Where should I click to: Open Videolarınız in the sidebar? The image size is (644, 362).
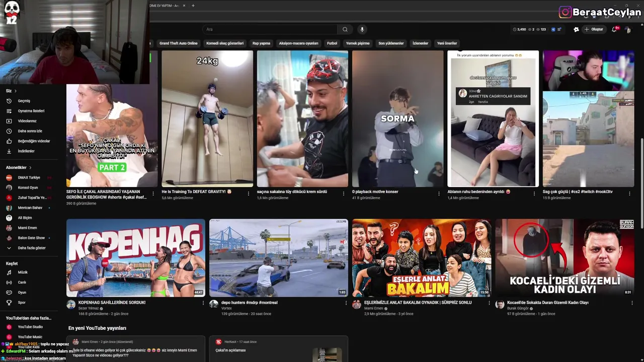(x=27, y=121)
